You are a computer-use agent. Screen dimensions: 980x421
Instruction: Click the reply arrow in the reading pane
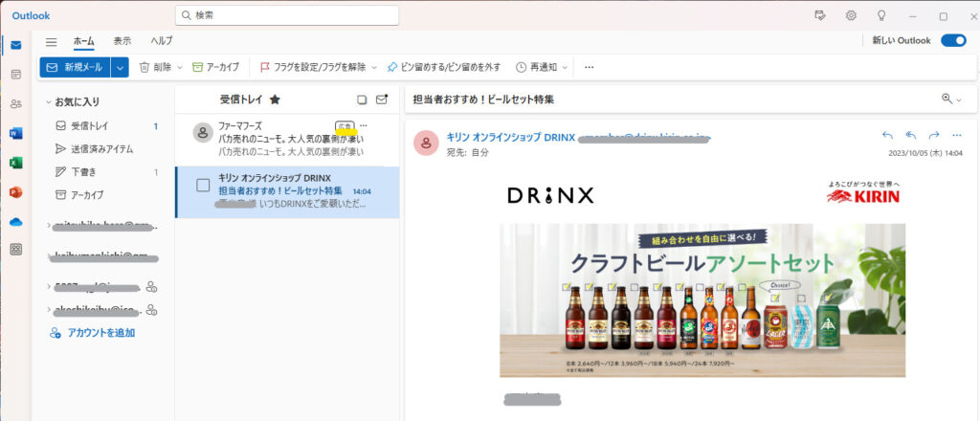coord(887,135)
